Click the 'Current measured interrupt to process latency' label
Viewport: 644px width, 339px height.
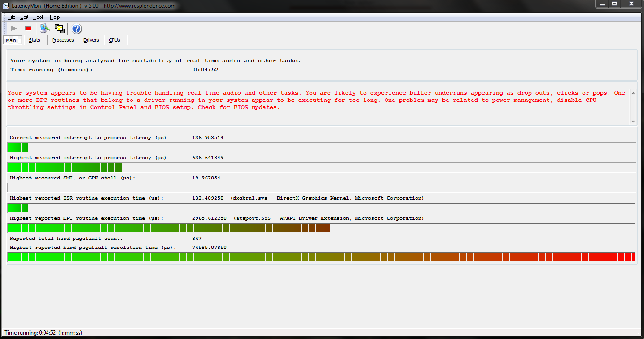pyautogui.click(x=90, y=138)
